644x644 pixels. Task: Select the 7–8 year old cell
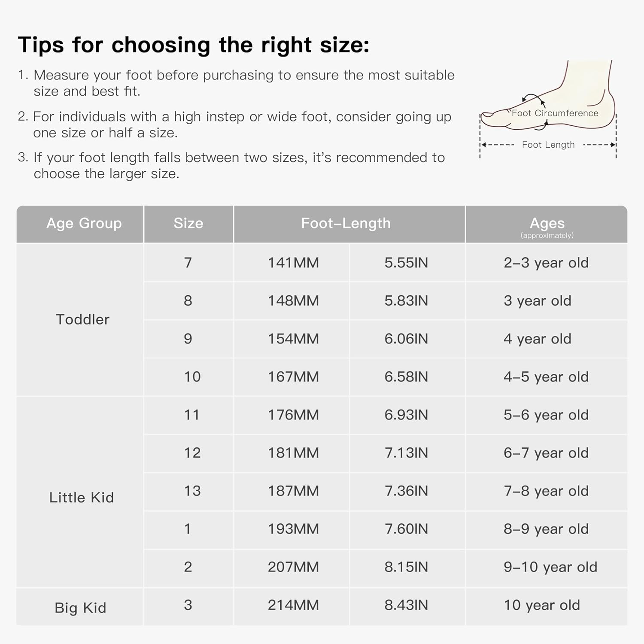pyautogui.click(x=547, y=491)
